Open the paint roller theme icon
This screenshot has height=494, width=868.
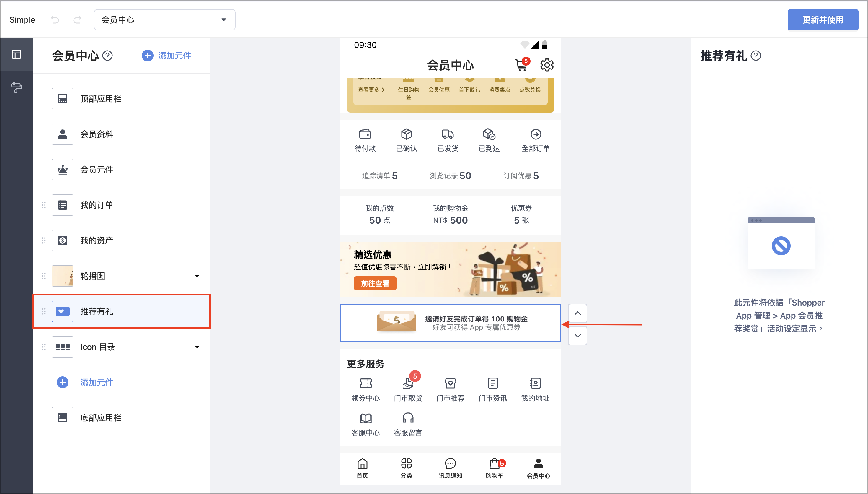coord(16,87)
